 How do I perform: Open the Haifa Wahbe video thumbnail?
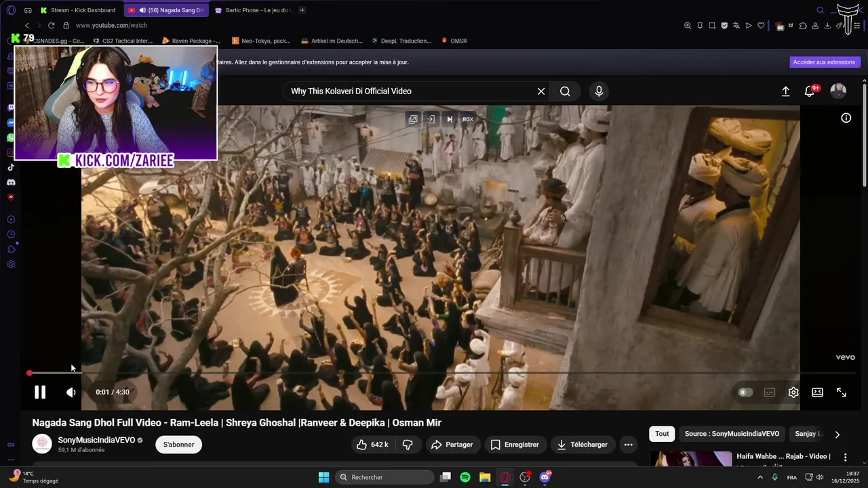pos(690,460)
